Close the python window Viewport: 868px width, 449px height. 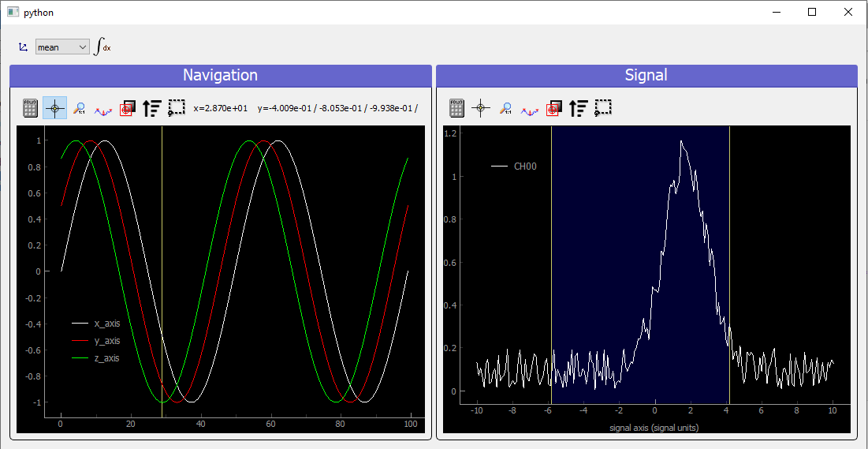pos(848,12)
